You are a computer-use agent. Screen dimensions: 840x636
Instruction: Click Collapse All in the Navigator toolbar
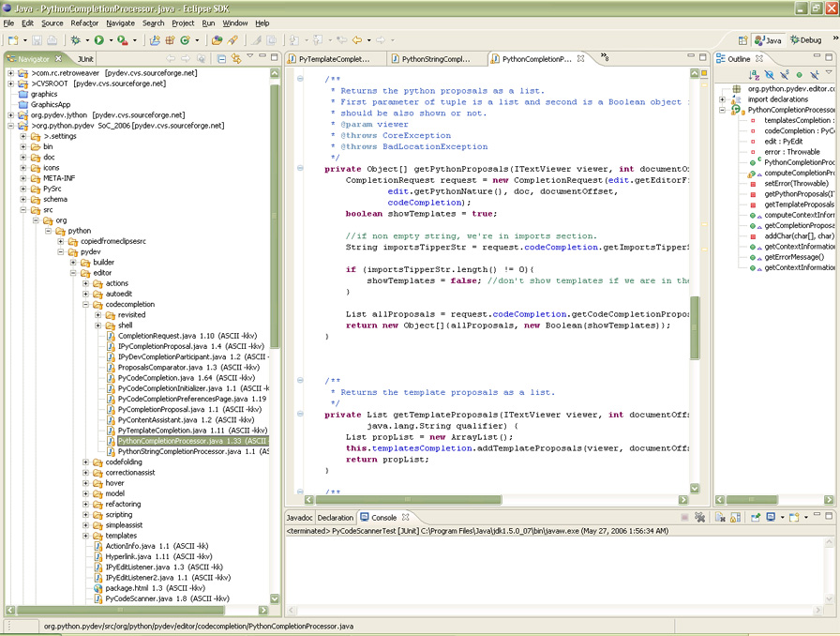(x=221, y=58)
